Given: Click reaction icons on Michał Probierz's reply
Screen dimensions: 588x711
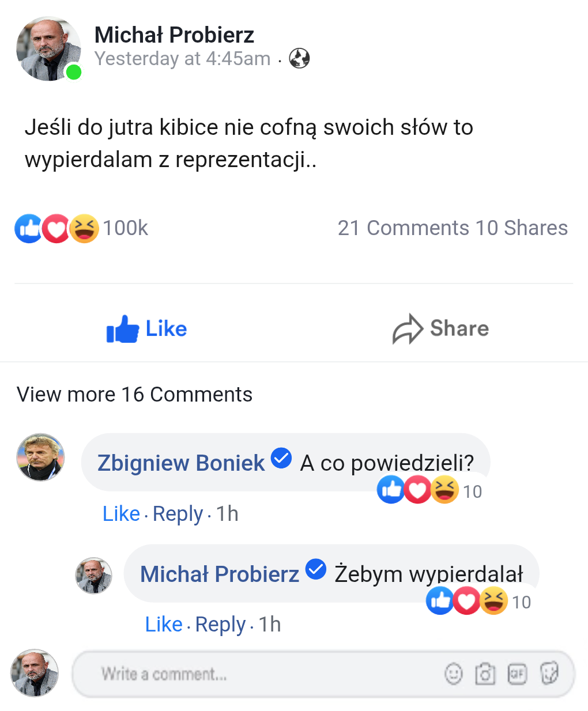Looking at the screenshot, I should pos(467,601).
